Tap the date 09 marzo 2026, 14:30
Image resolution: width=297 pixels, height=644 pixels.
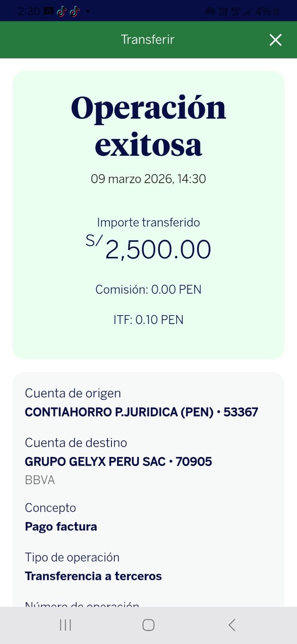148,179
